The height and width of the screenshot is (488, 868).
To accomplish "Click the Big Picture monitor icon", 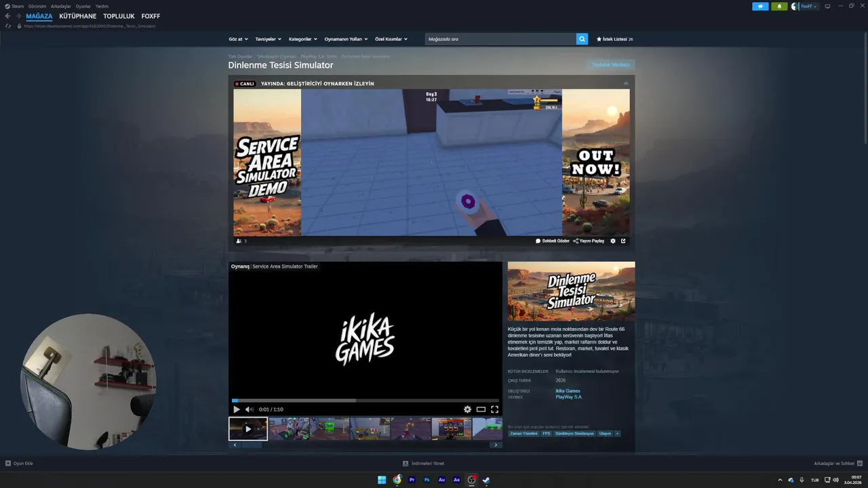I will click(x=827, y=6).
